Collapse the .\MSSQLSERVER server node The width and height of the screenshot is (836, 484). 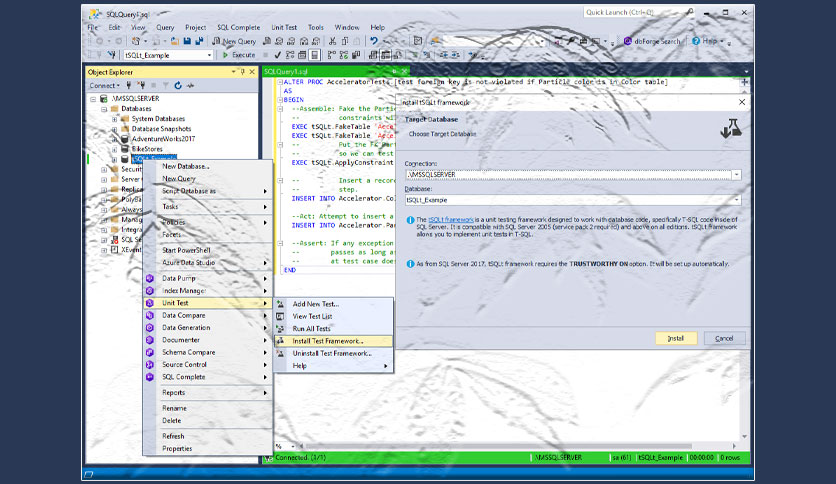pos(93,99)
